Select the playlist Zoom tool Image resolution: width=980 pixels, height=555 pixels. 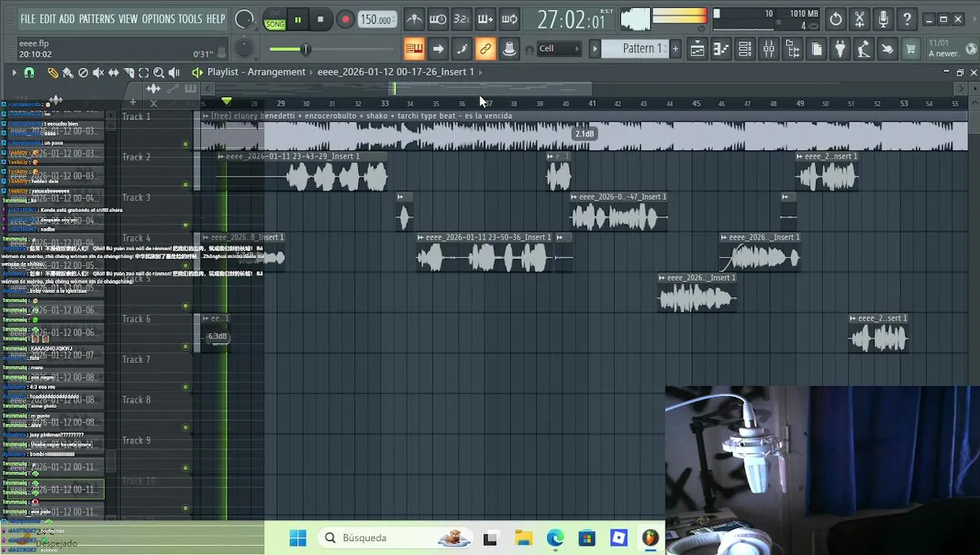tap(159, 72)
